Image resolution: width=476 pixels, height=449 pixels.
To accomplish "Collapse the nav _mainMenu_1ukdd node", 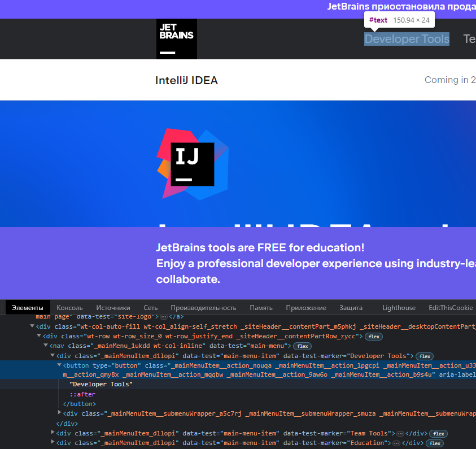I will [46, 345].
